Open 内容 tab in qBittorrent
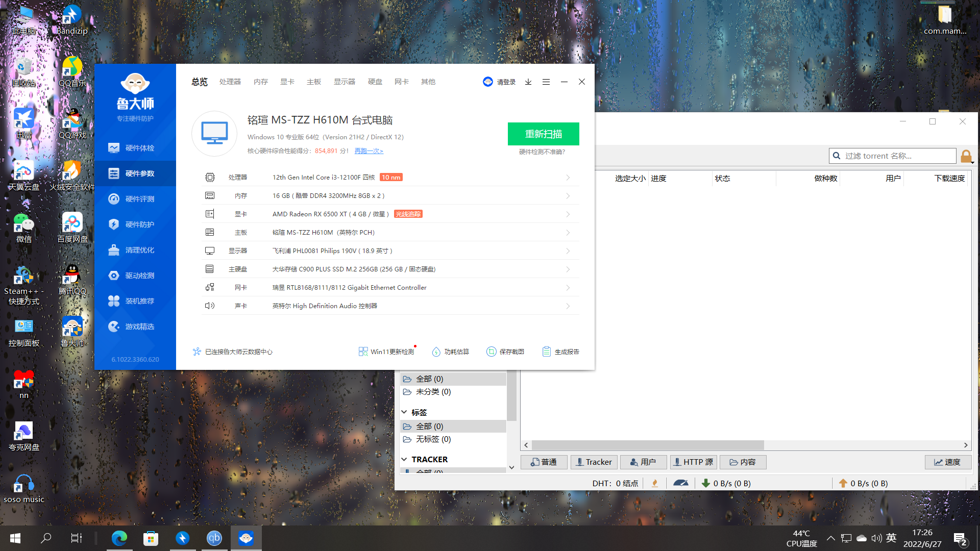This screenshot has width=980, height=551. coord(743,462)
